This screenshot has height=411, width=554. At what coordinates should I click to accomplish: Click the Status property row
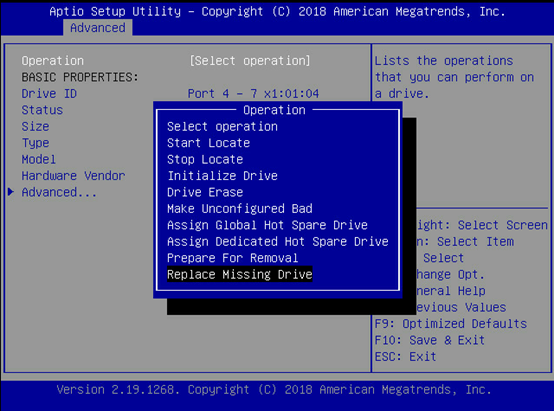click(42, 110)
